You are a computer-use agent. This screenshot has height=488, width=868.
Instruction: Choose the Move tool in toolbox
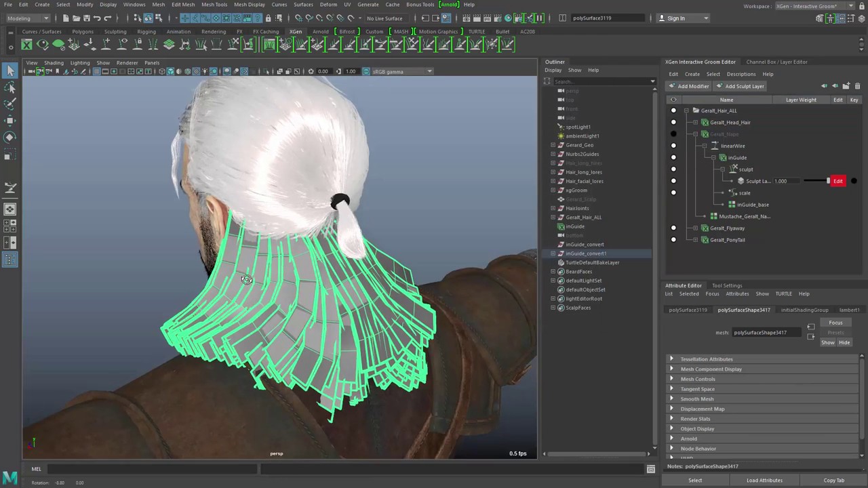(10, 121)
